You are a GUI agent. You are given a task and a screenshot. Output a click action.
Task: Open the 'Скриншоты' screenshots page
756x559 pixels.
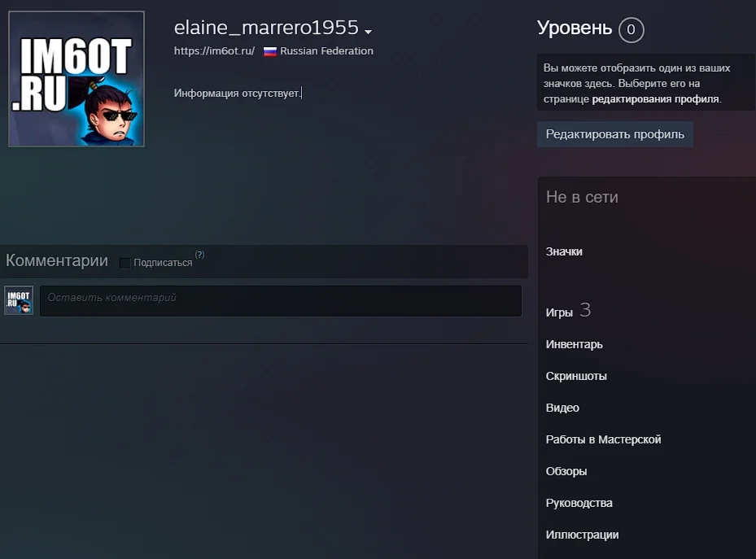pyautogui.click(x=576, y=377)
